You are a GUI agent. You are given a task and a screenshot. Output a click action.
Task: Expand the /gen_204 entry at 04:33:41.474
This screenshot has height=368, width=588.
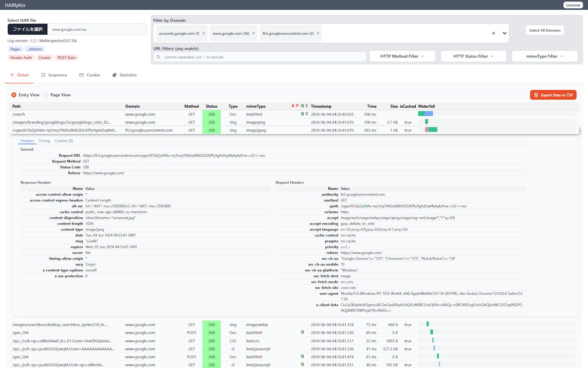pos(294,357)
